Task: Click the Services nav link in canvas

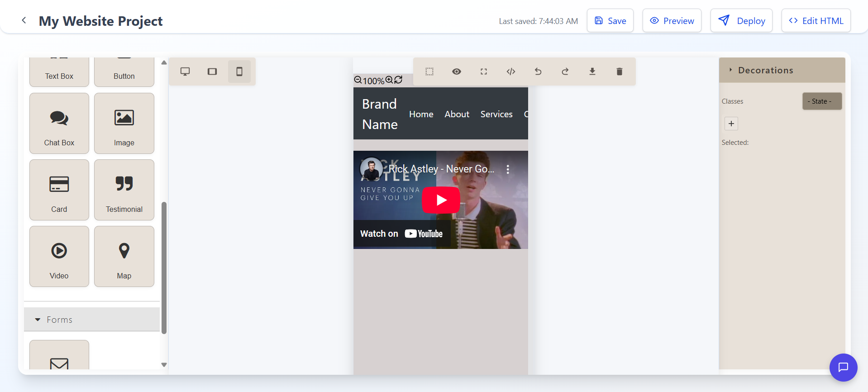Action: point(496,114)
